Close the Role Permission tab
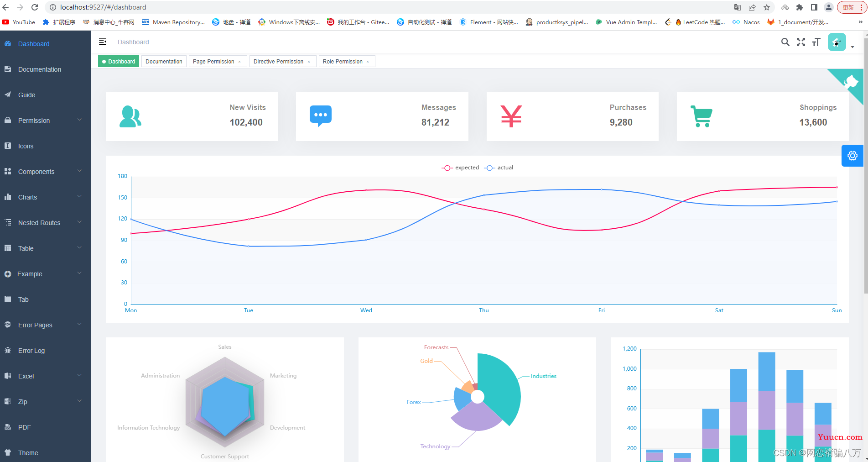Image resolution: width=868 pixels, height=462 pixels. [x=368, y=62]
